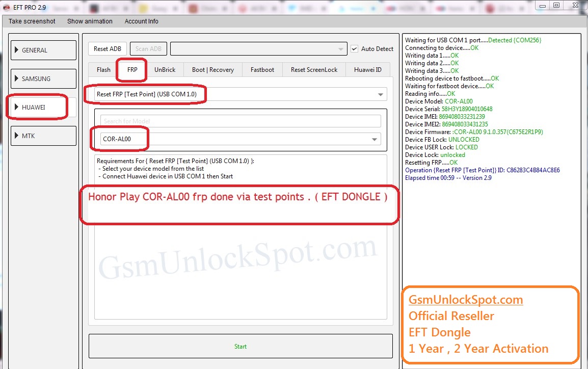Expand the MTK section arrow
Screen dimensions: 588x369
click(16, 136)
